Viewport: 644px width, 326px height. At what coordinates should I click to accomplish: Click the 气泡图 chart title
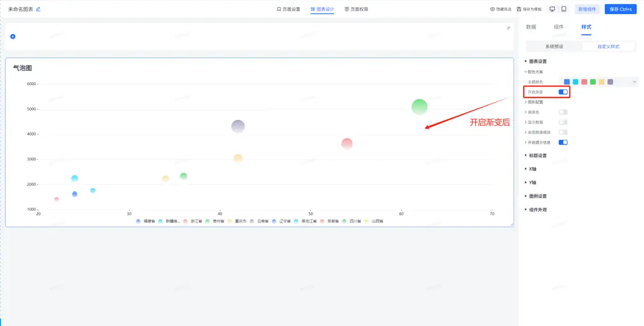coord(23,68)
